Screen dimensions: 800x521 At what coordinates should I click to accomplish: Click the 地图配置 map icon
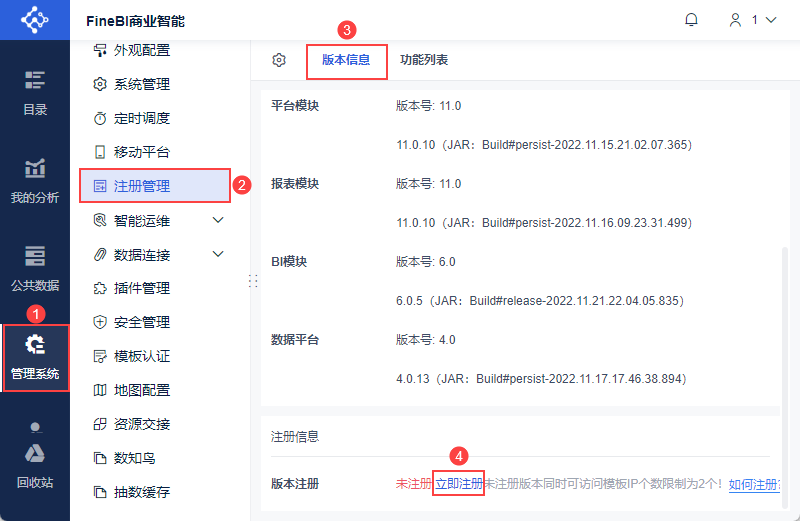point(100,390)
